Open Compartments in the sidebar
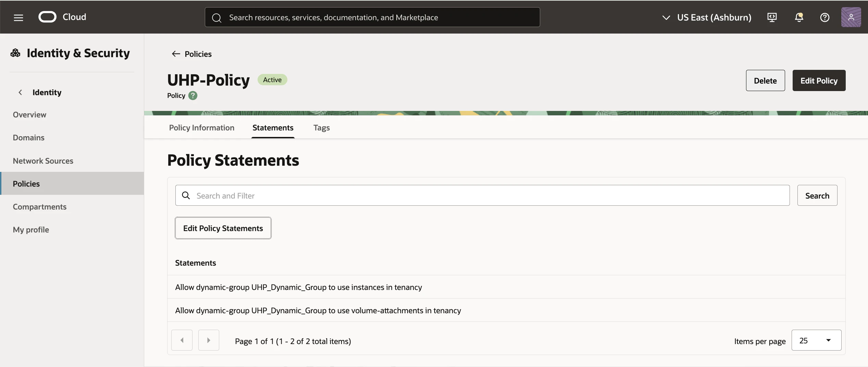This screenshot has height=367, width=868. point(72,207)
